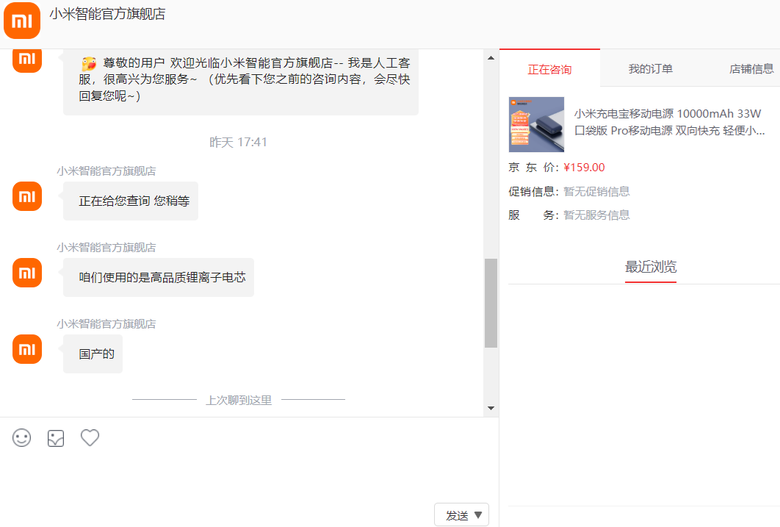780x527 pixels.
Task: Open the power bank product thumbnail
Action: coord(536,124)
